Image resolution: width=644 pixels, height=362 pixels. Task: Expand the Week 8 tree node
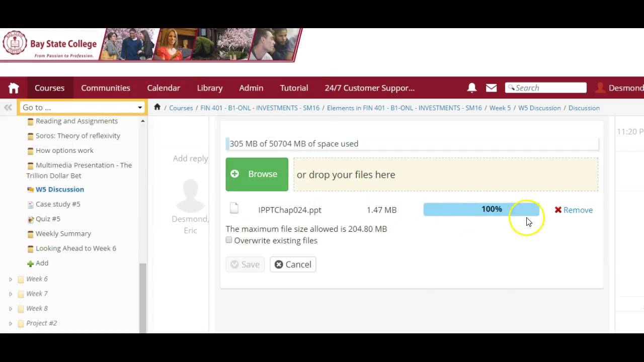[x=11, y=309]
